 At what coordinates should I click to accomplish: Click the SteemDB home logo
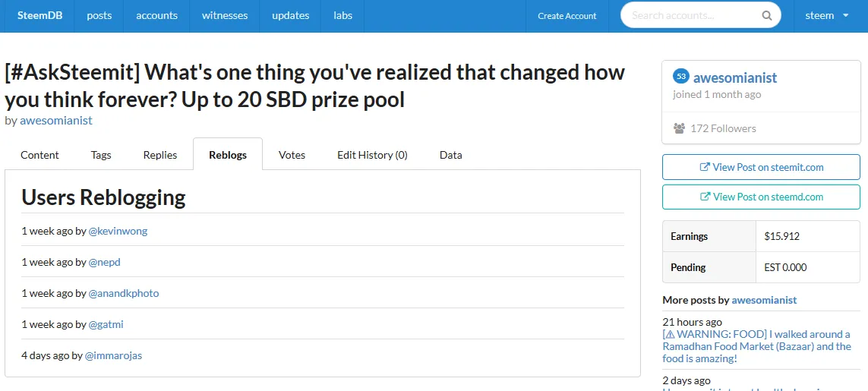(39, 15)
